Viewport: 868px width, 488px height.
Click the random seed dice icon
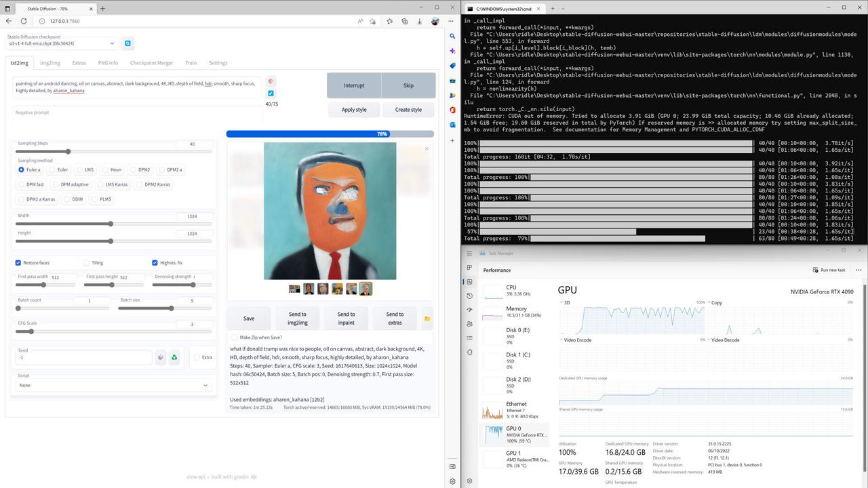161,357
